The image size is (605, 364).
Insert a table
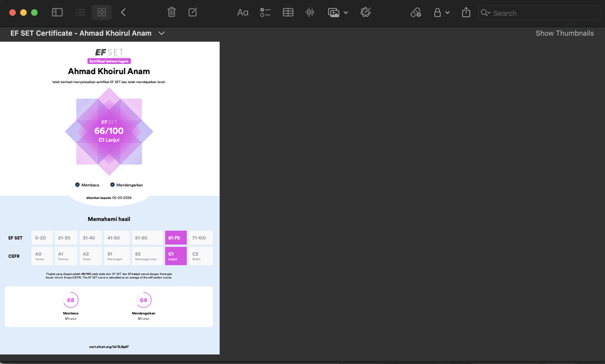[x=288, y=13]
